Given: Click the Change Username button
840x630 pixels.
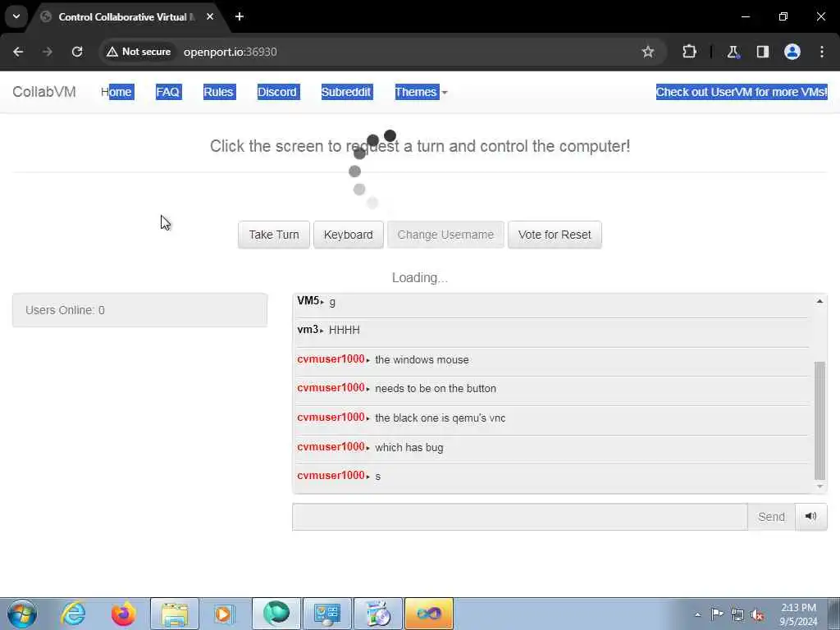Looking at the screenshot, I should click(445, 235).
